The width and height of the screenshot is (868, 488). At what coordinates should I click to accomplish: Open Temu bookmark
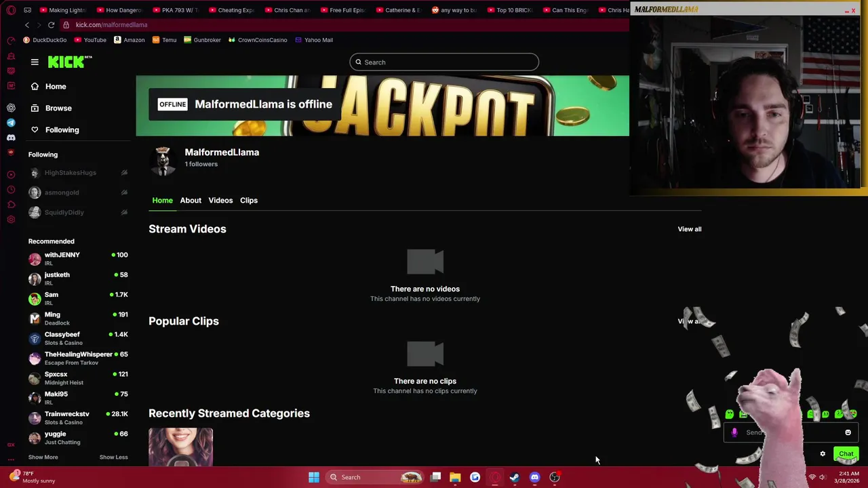pyautogui.click(x=164, y=40)
